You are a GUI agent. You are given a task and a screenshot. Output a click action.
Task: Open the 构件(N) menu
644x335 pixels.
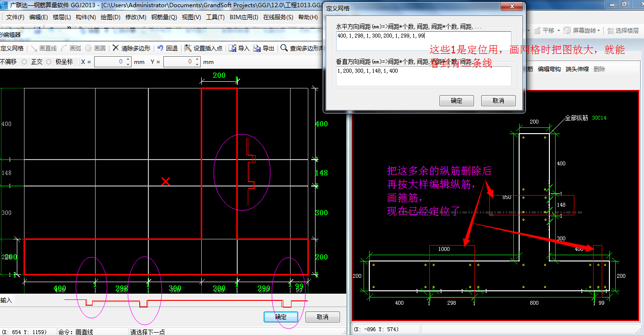click(85, 17)
